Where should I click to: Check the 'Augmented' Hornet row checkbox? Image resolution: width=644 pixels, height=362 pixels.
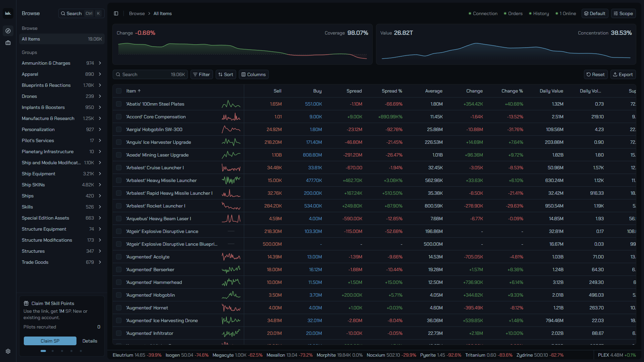[x=119, y=308]
